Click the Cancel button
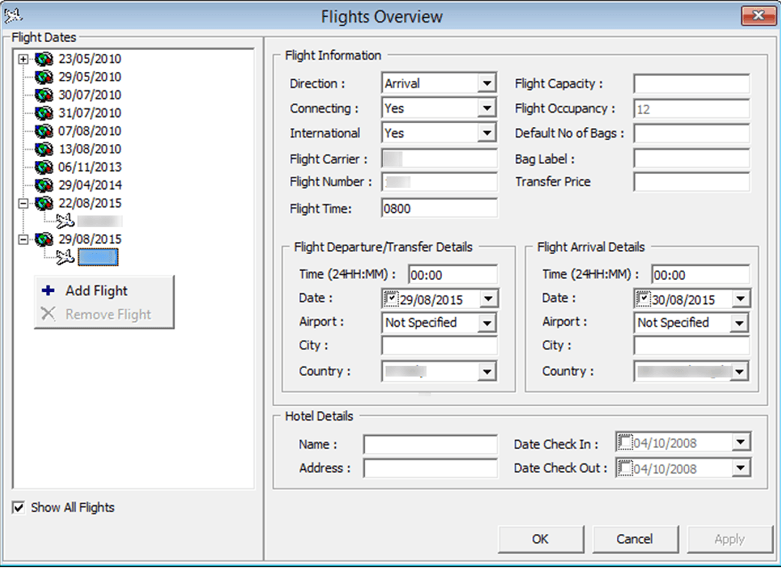The image size is (781, 568). (x=635, y=539)
